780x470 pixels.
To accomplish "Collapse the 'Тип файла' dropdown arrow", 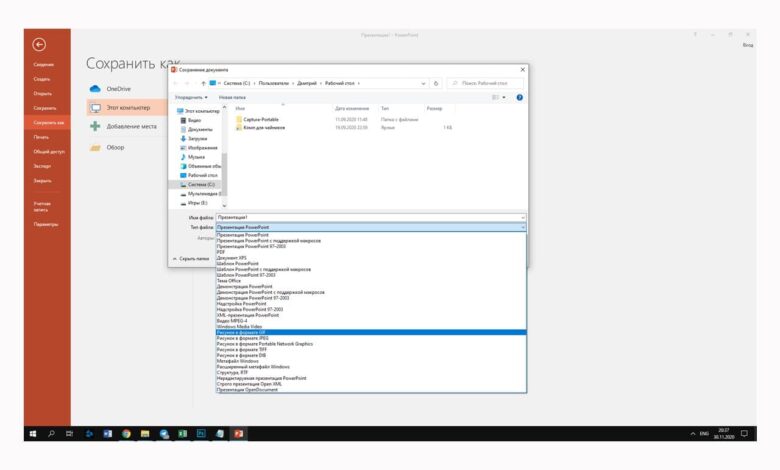I will [522, 227].
